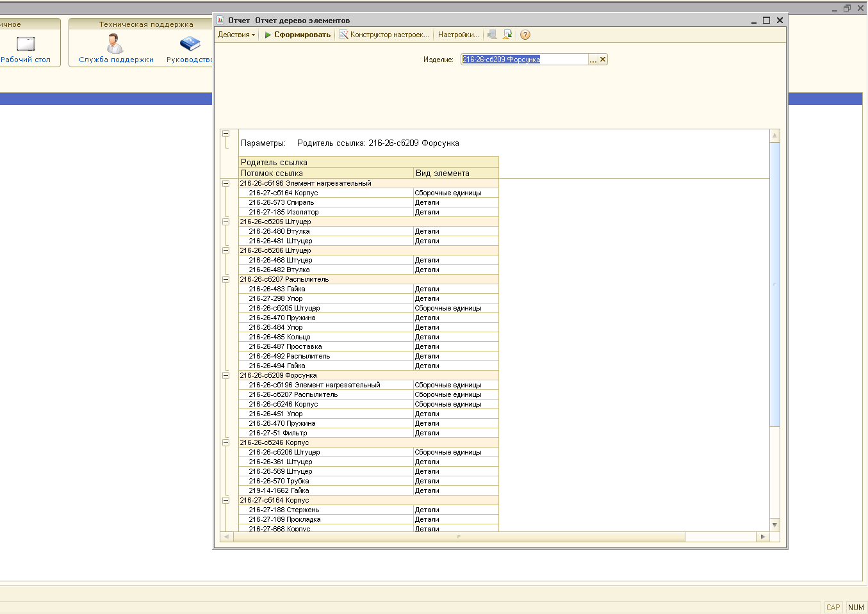Image resolution: width=868 pixels, height=614 pixels.
Task: Restore down the main application window
Action: (847, 8)
